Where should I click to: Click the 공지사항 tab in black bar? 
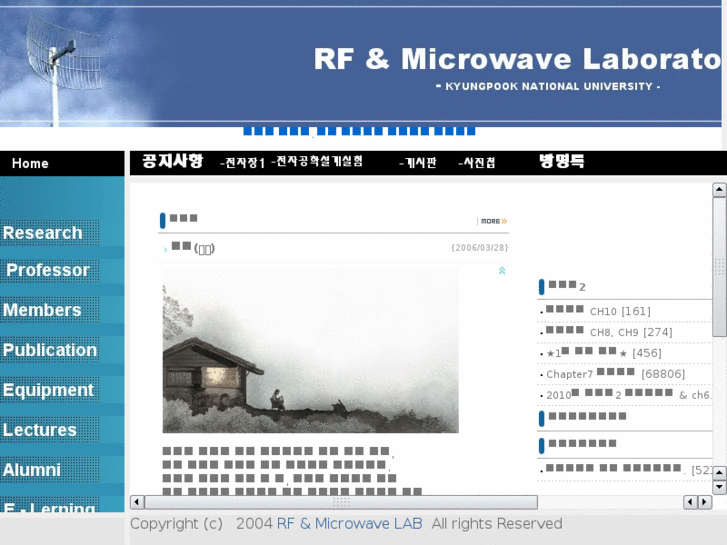click(x=172, y=161)
